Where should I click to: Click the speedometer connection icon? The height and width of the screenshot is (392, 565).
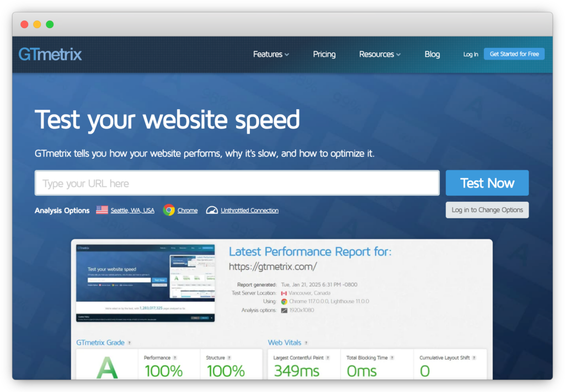[212, 210]
